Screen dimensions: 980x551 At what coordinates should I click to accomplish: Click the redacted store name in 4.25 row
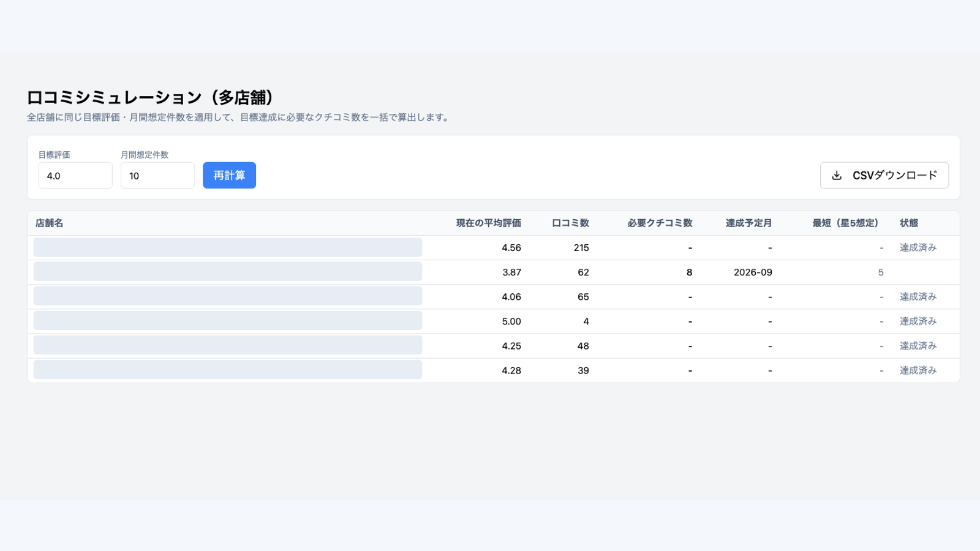[x=228, y=345]
